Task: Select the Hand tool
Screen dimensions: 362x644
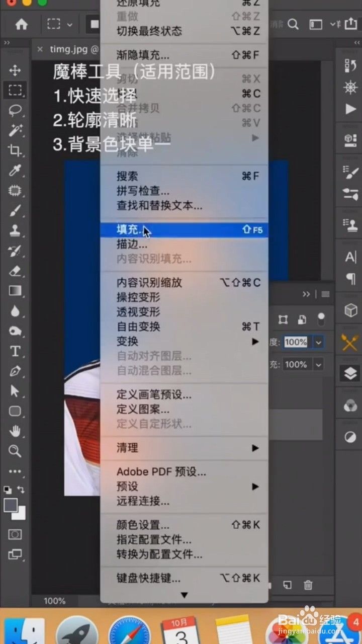Action: click(15, 431)
